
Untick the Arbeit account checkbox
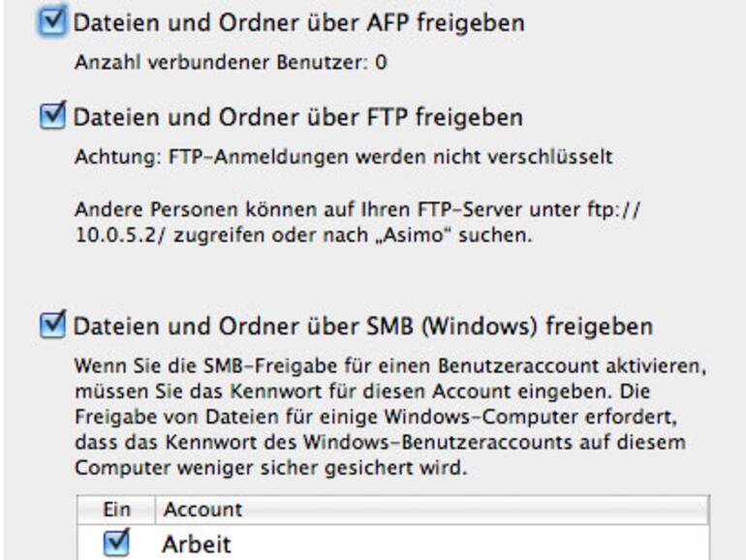(x=116, y=544)
